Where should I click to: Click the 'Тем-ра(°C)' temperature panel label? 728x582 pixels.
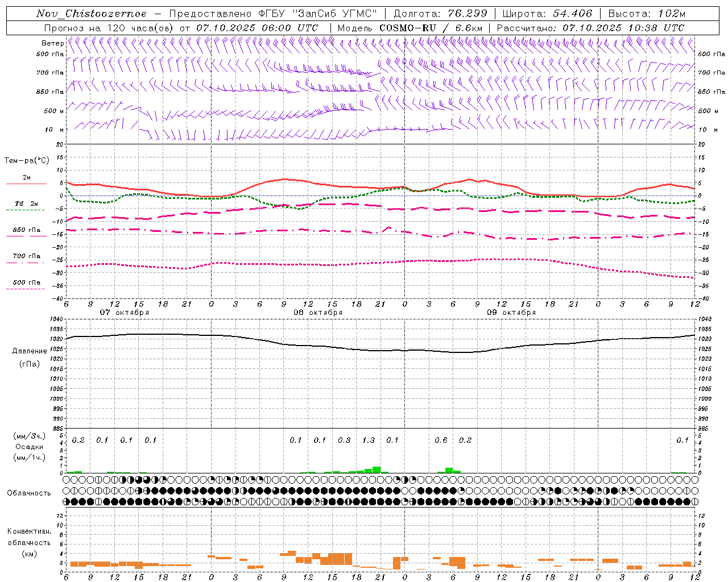coord(27,160)
